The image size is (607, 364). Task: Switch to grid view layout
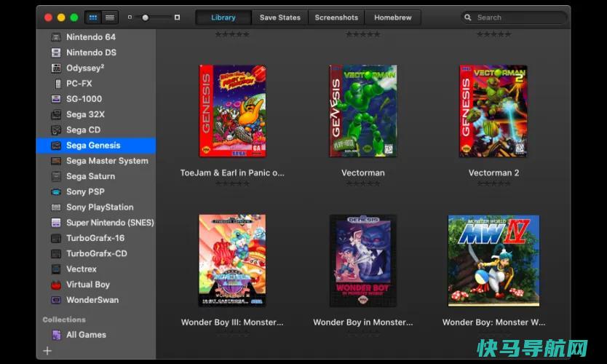[x=93, y=17]
